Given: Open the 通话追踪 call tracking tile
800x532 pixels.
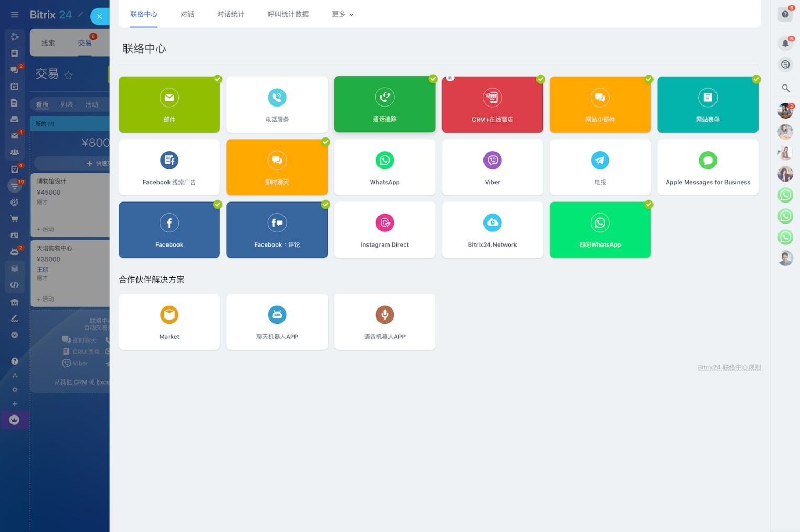Looking at the screenshot, I should 385,104.
